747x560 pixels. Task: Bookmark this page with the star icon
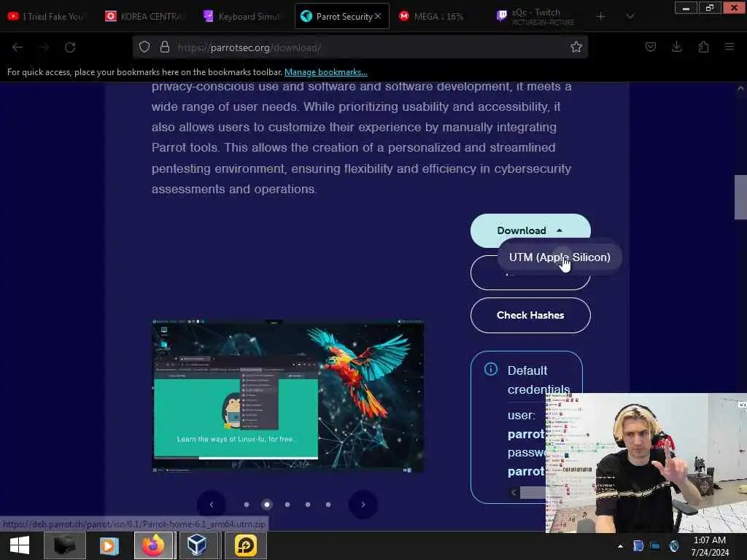[576, 47]
